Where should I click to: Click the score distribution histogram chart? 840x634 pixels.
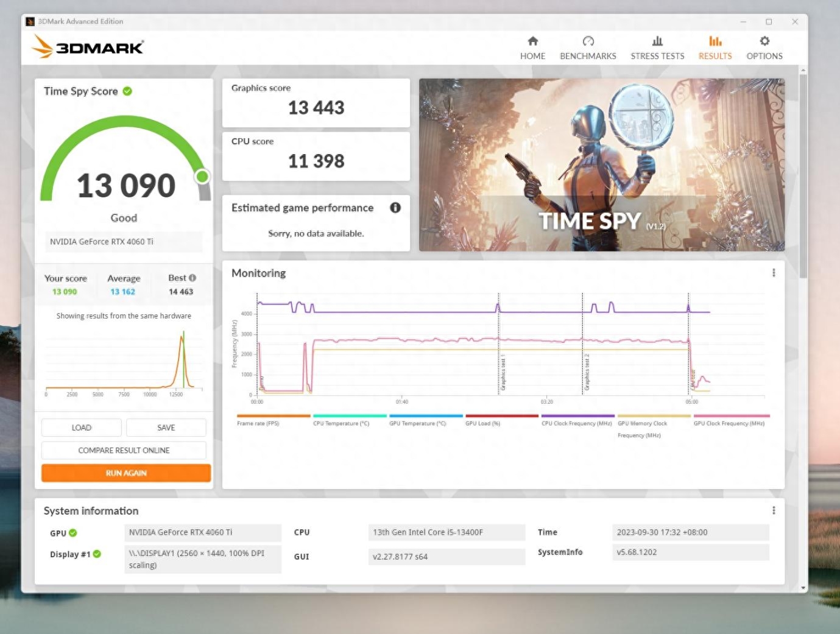tap(124, 362)
